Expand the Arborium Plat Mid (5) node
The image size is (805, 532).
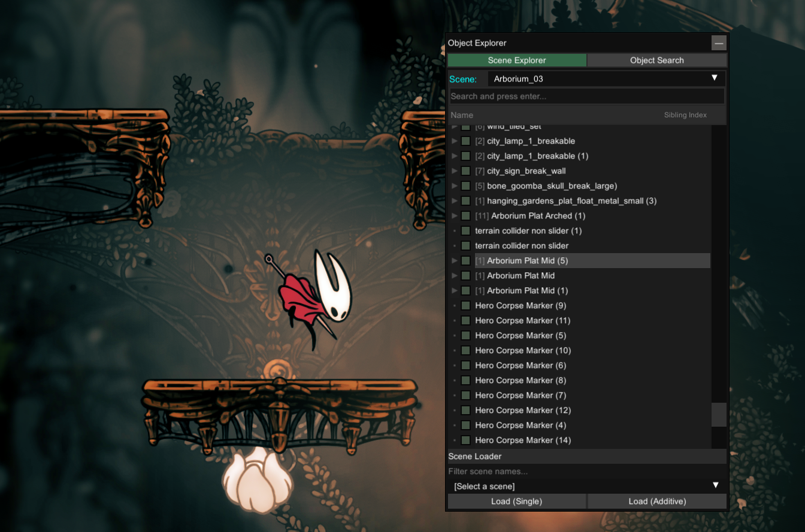pyautogui.click(x=455, y=261)
